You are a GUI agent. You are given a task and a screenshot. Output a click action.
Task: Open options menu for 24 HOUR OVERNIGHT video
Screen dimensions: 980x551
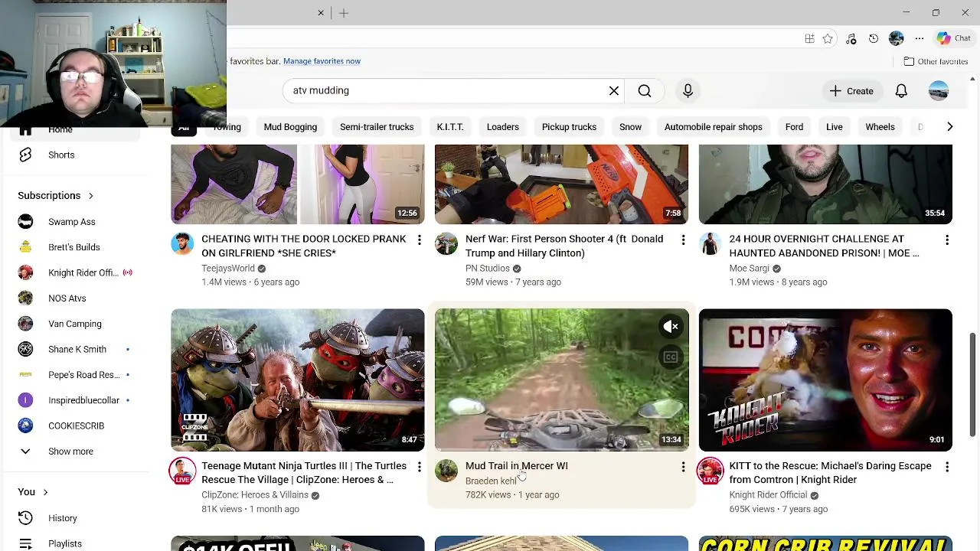tap(947, 240)
